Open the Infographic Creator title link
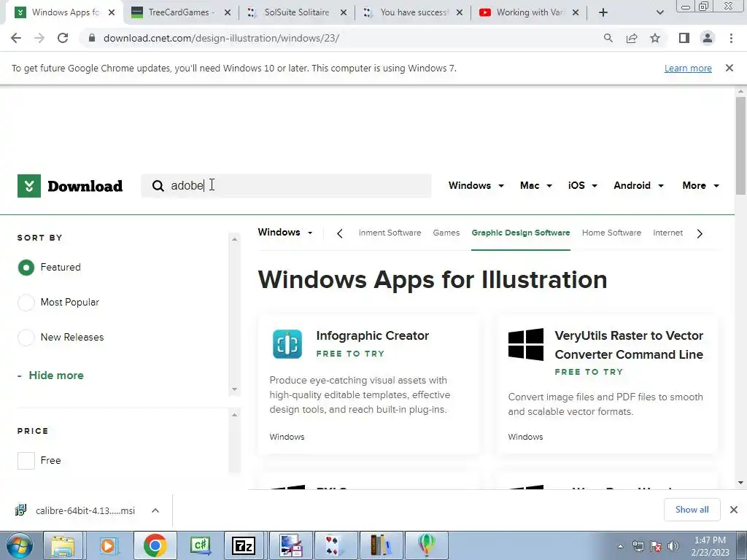This screenshot has height=560, width=747. point(373,335)
